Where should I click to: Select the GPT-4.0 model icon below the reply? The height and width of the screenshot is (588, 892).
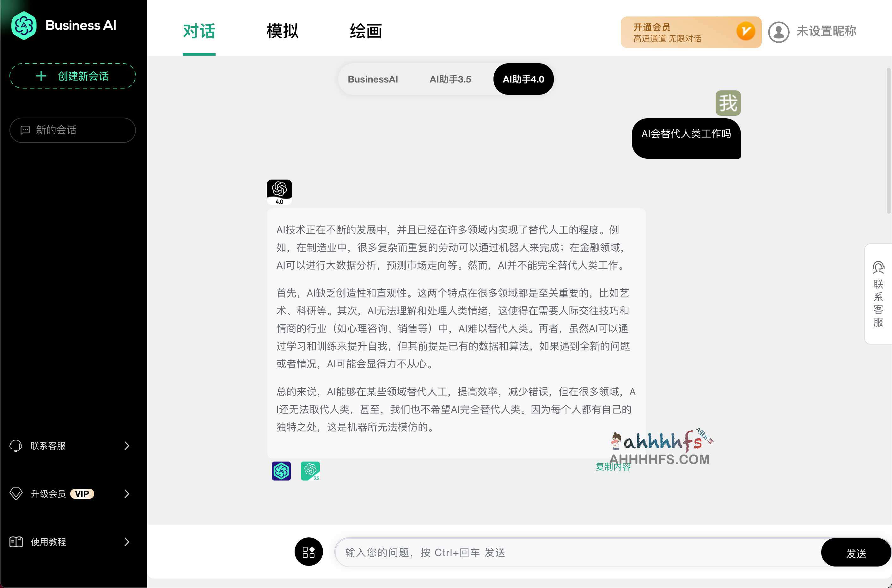(x=281, y=471)
